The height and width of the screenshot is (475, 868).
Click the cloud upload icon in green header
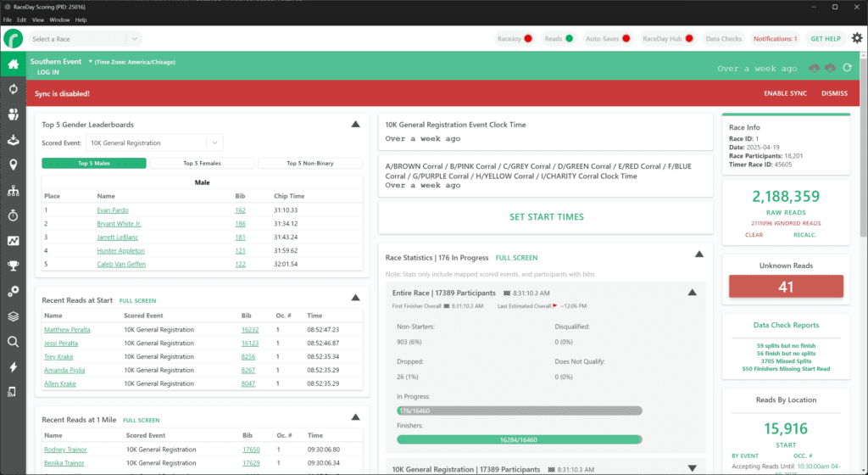(x=831, y=68)
